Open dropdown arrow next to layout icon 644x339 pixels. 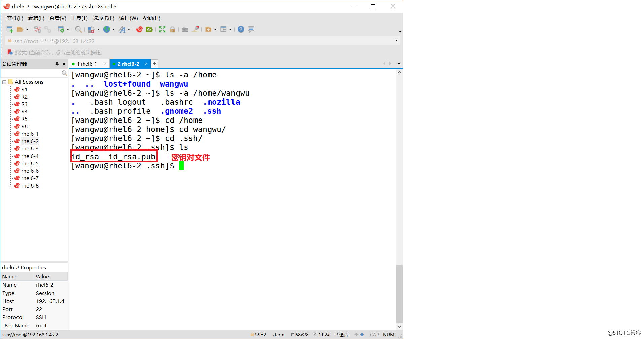pyautogui.click(x=230, y=29)
